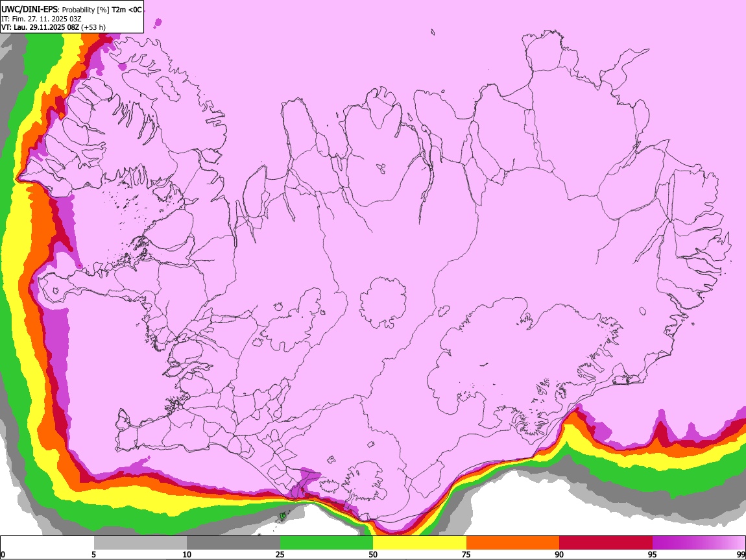Click the yellow 50–75 legend segment
The width and height of the screenshot is (746, 560).
[420, 543]
